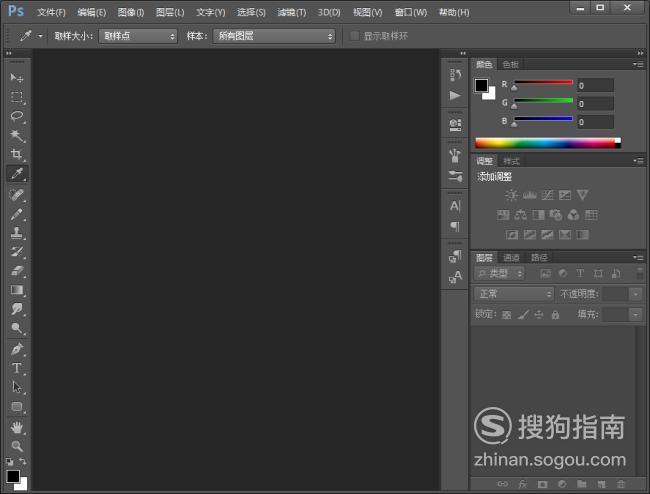
Task: Open 图像(I) menu
Action: [131, 12]
